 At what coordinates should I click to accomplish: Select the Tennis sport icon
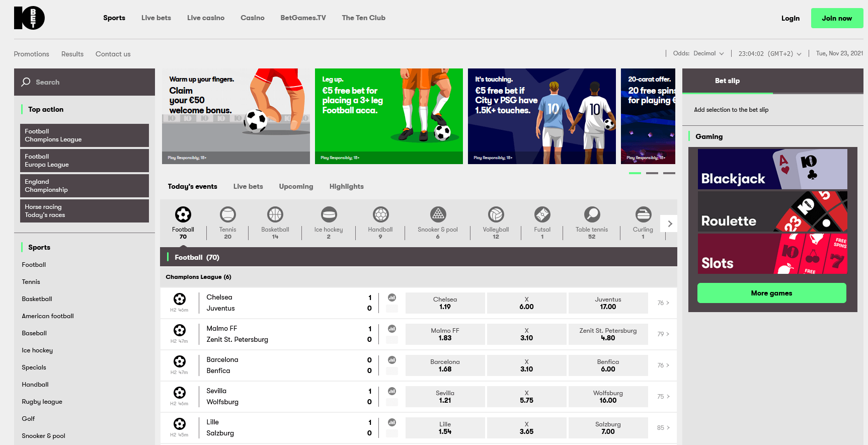click(228, 214)
